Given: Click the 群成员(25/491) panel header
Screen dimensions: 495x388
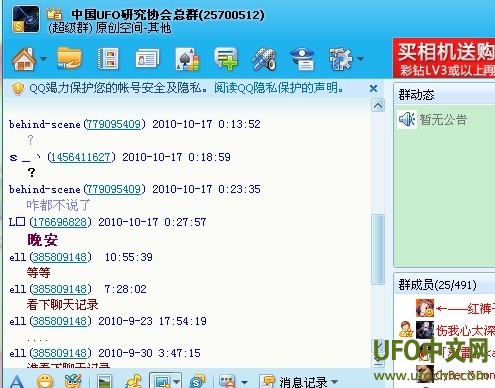Looking at the screenshot, I should (444, 285).
